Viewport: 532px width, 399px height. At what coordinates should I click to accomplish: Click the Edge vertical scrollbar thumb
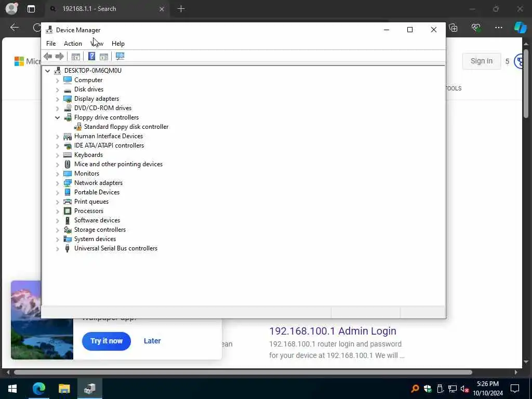click(526, 84)
